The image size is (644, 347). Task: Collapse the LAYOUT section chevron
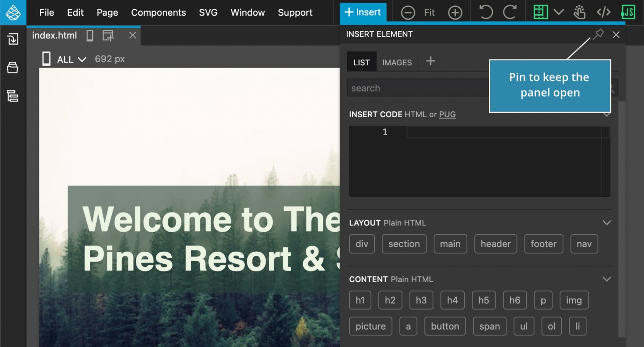pyautogui.click(x=607, y=222)
